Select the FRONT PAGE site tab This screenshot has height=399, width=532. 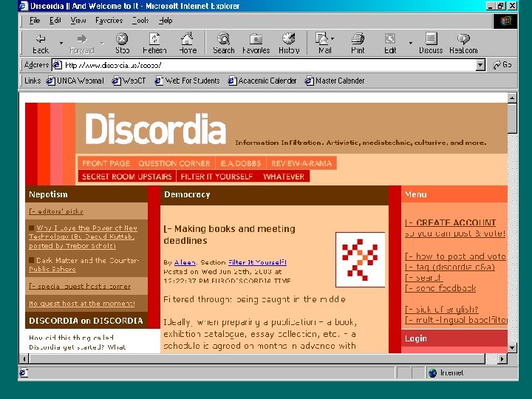click(x=106, y=163)
